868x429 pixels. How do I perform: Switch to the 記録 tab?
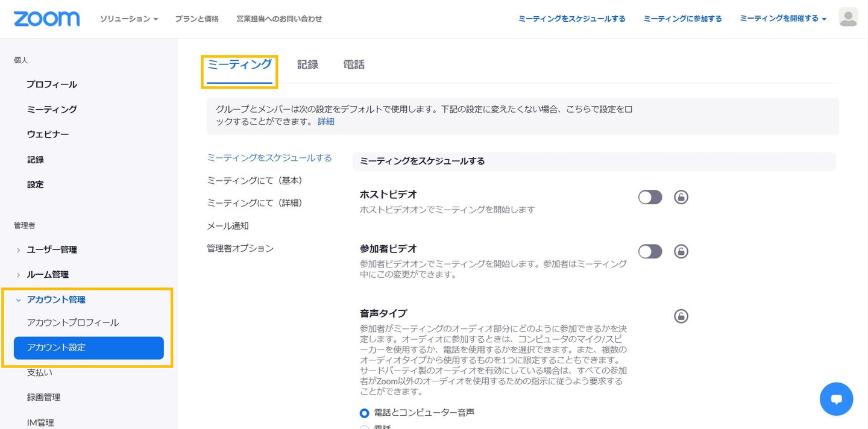click(x=307, y=64)
